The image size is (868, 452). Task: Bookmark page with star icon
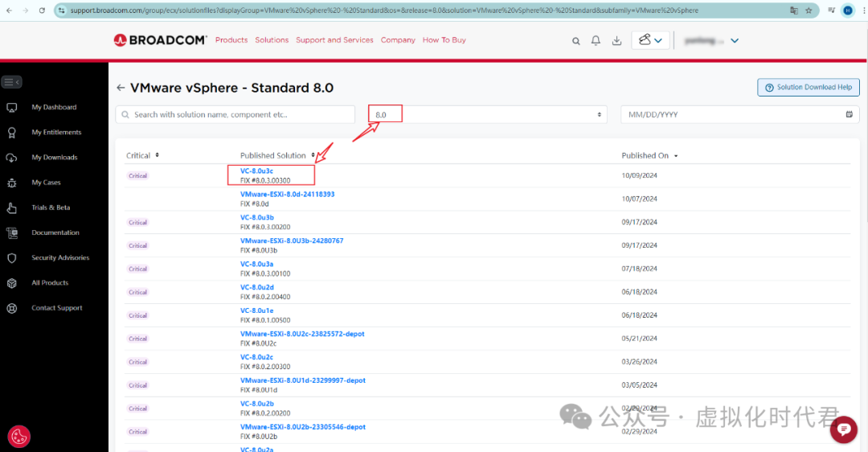809,10
